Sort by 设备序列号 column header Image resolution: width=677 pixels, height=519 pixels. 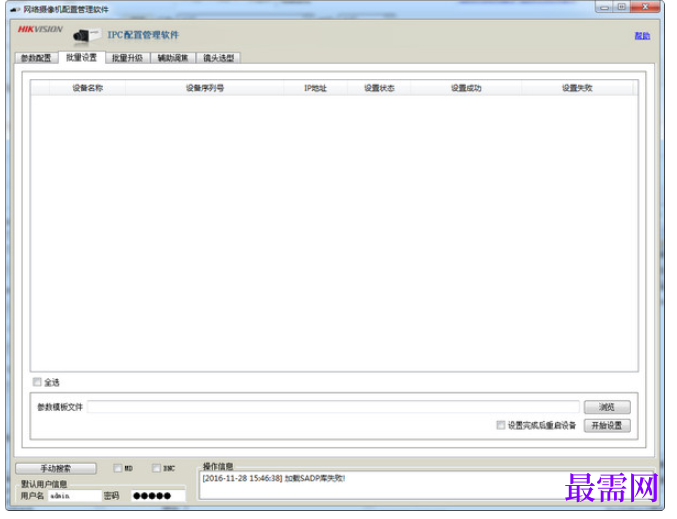[x=205, y=88]
